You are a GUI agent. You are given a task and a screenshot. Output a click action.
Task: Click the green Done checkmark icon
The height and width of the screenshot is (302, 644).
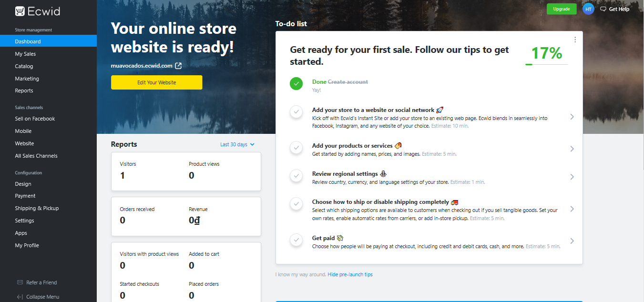(296, 83)
